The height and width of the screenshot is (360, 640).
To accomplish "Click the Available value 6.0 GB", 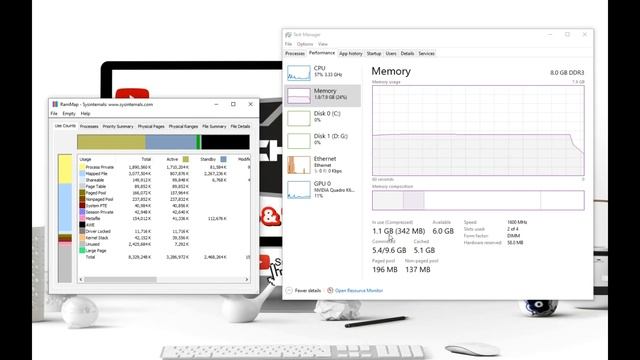I will [x=443, y=231].
